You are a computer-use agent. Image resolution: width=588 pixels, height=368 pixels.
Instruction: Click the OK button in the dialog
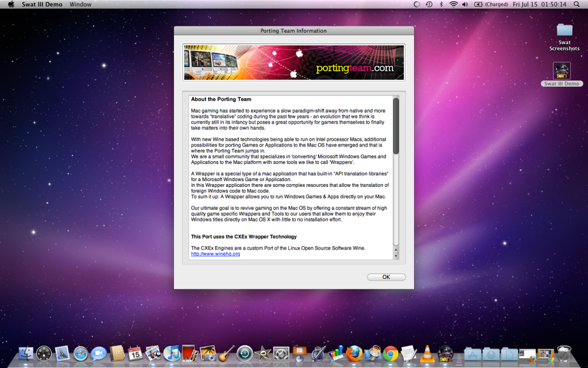pyautogui.click(x=386, y=277)
